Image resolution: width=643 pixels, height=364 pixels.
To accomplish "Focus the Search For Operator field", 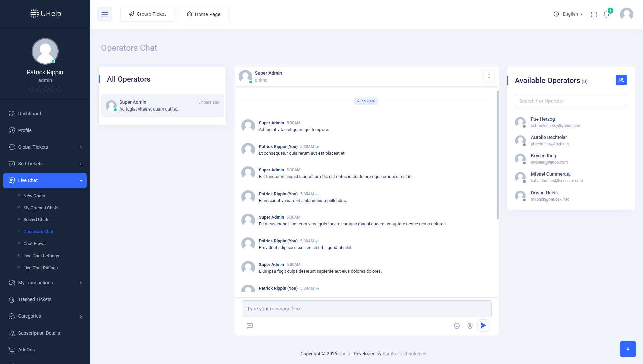I will pos(571,101).
